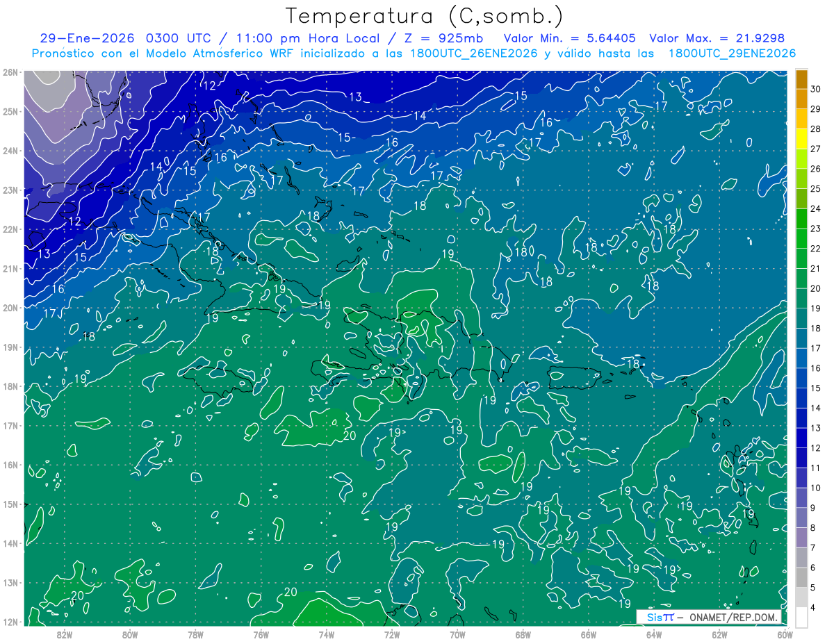This screenshot has height=644, width=834.
Task: Click the '18N' latitude axis label
Action: tap(10, 386)
